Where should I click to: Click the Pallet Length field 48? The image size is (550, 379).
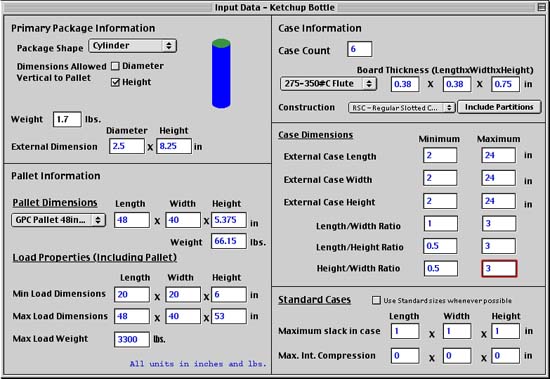point(132,220)
